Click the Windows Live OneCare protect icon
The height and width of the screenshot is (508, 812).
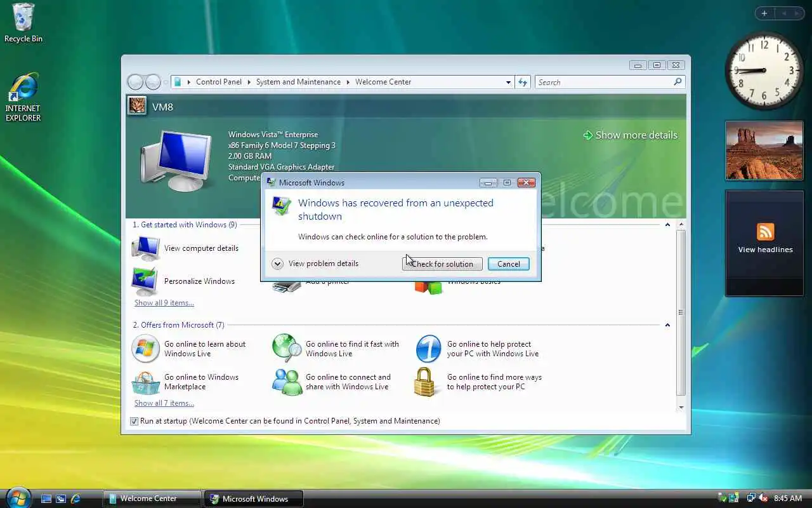coord(428,349)
